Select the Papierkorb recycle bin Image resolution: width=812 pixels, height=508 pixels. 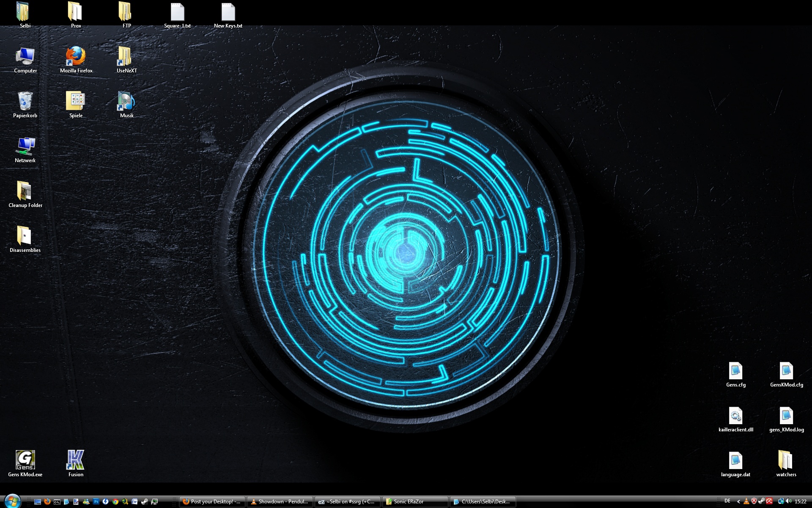pos(25,105)
